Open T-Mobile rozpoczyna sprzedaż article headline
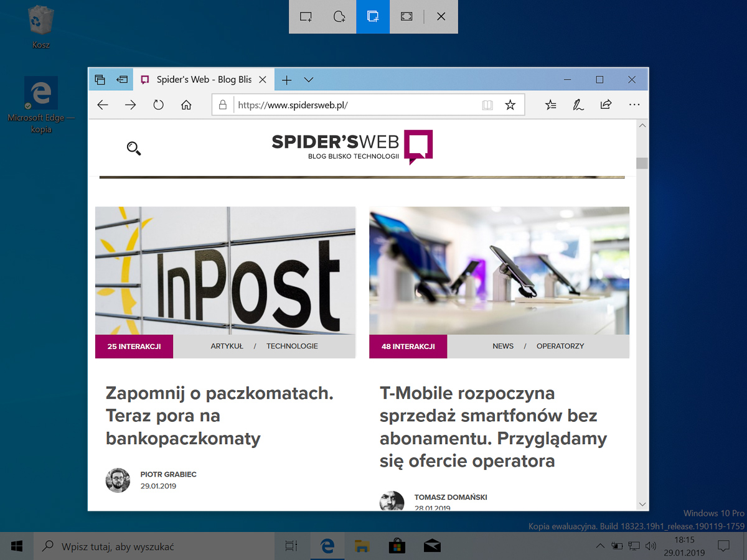747x560 pixels. [x=493, y=427]
